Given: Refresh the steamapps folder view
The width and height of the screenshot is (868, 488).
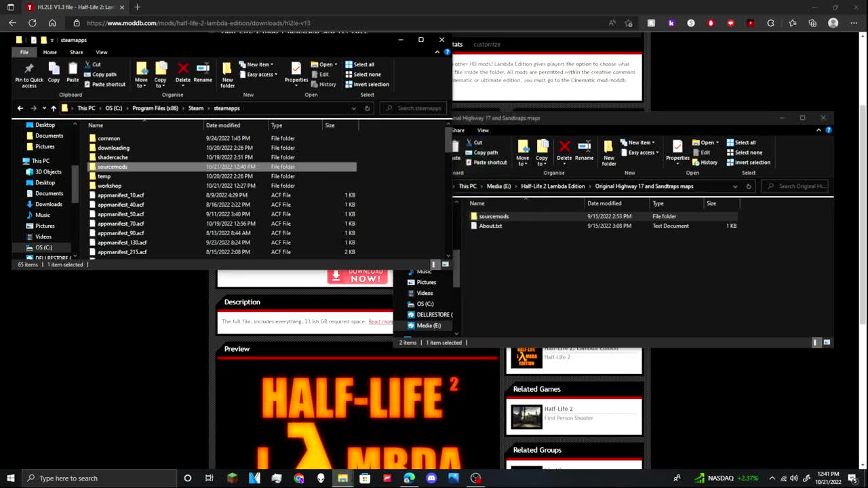Looking at the screenshot, I should (367, 108).
